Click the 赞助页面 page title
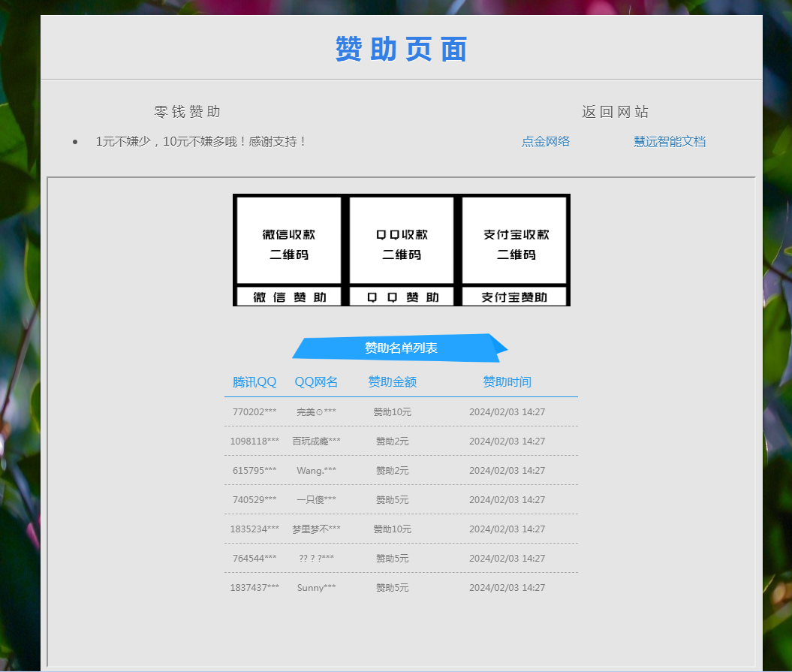Screen dimensions: 792x672 coord(402,49)
